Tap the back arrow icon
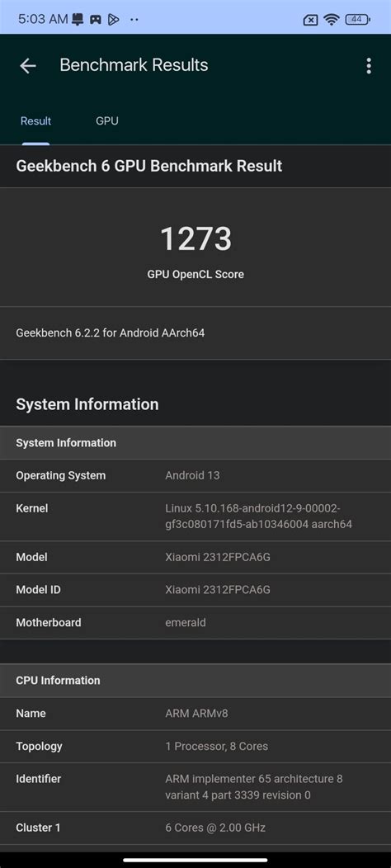This screenshot has height=868, width=391. click(28, 66)
